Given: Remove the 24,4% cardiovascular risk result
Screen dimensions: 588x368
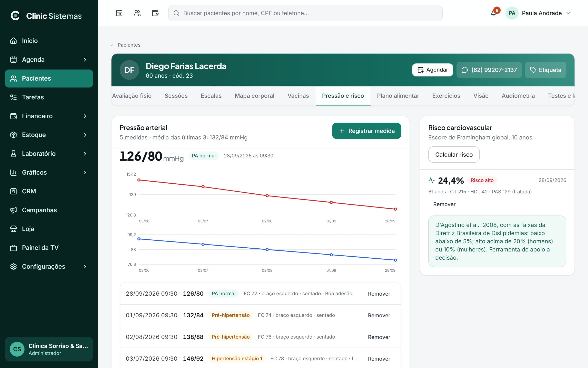Looking at the screenshot, I should 444,204.
